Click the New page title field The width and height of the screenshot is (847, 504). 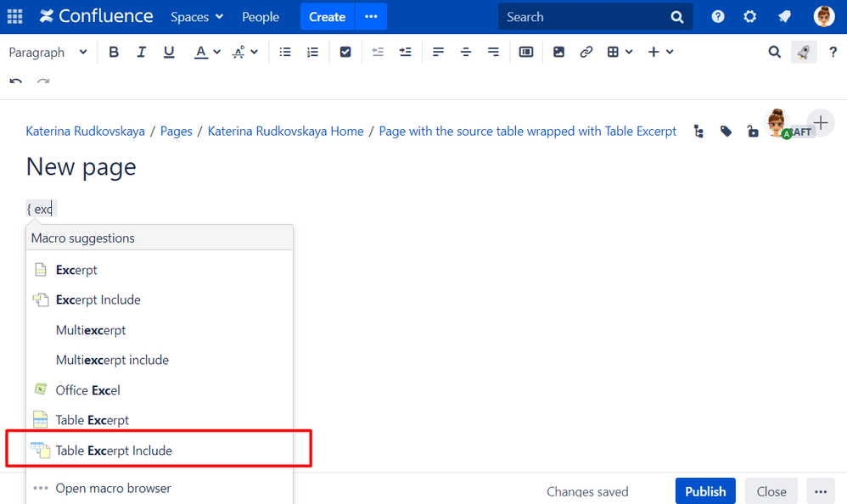pos(81,167)
